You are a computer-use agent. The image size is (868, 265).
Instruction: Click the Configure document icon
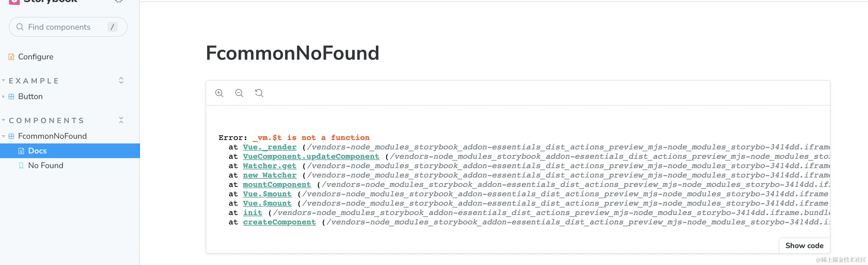(x=11, y=57)
